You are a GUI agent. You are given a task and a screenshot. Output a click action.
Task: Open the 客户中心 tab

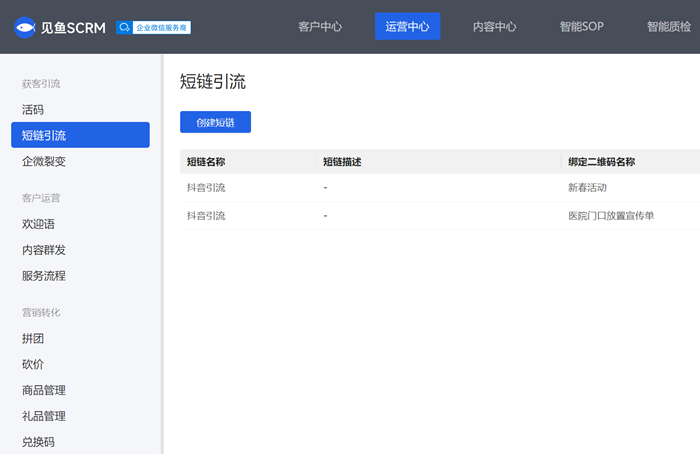(320, 27)
